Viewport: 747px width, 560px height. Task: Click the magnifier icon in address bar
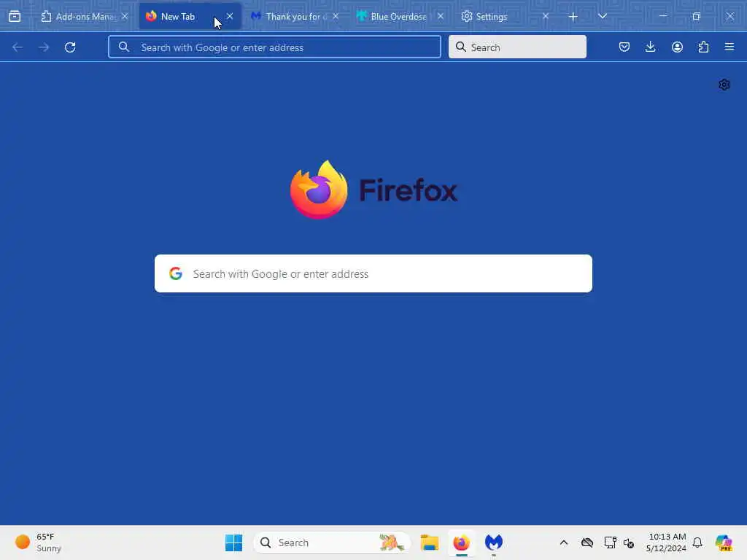[124, 47]
